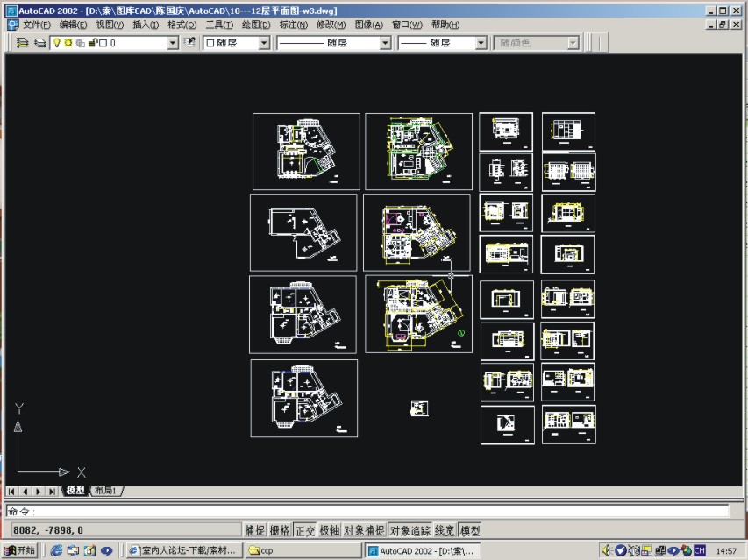This screenshot has height=560, width=748.
Task: Open the 图像(A) menu
Action: coord(369,25)
